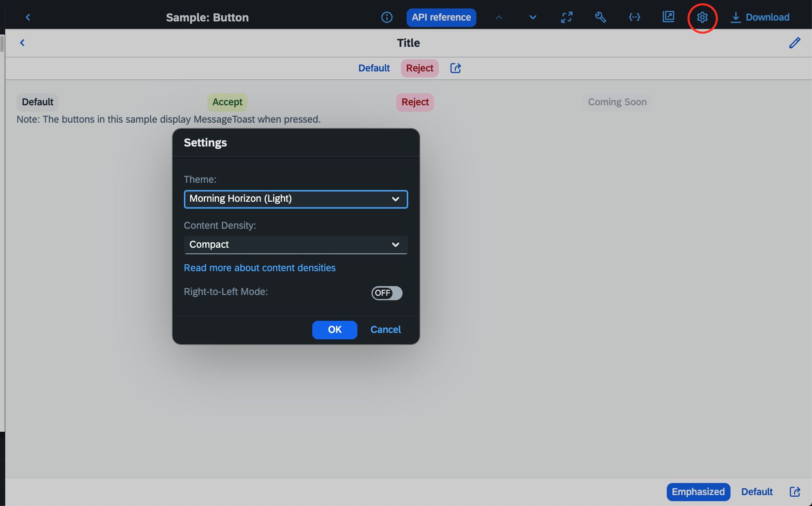Switch to Default style at bottom right
The height and width of the screenshot is (506, 812).
pos(757,491)
